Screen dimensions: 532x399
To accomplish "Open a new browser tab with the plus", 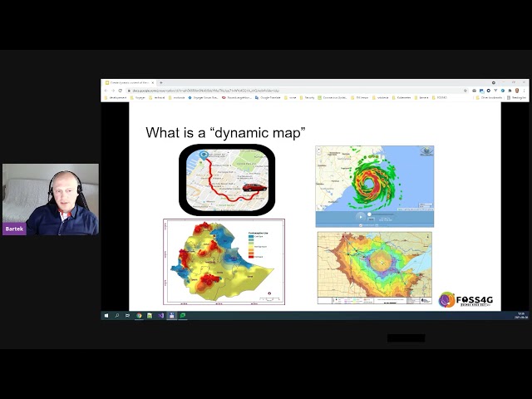I will 160,83.
